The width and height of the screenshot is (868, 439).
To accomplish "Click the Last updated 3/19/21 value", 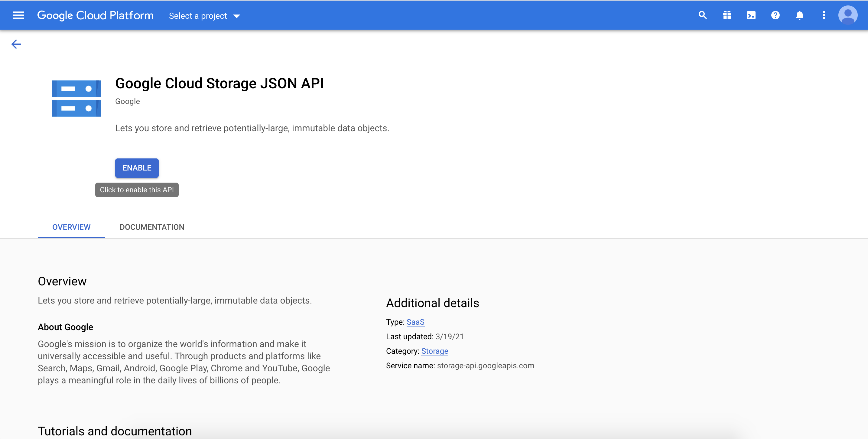I will [450, 337].
